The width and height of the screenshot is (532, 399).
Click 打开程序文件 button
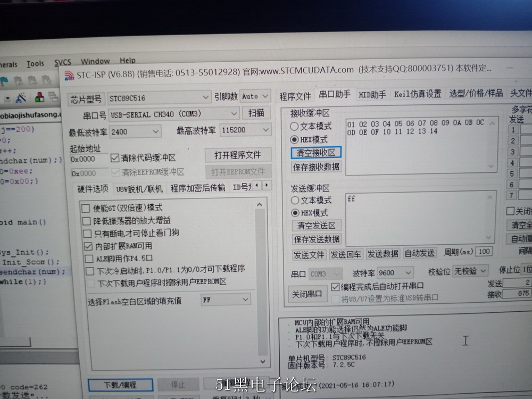(x=237, y=155)
